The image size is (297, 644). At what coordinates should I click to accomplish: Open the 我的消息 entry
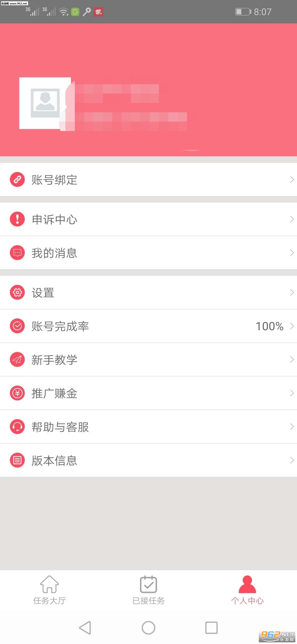click(x=54, y=253)
